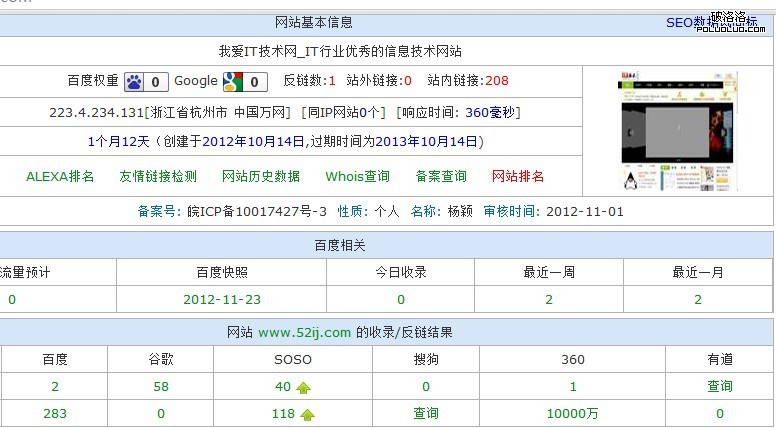The image size is (776, 428).
Task: Click the Baidu snapshot date 2012-11-23
Action: pos(222,300)
